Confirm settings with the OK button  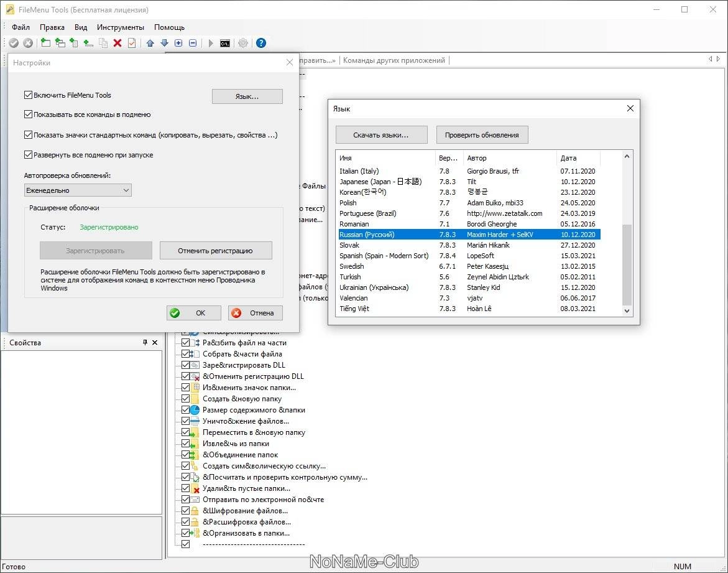tap(193, 313)
